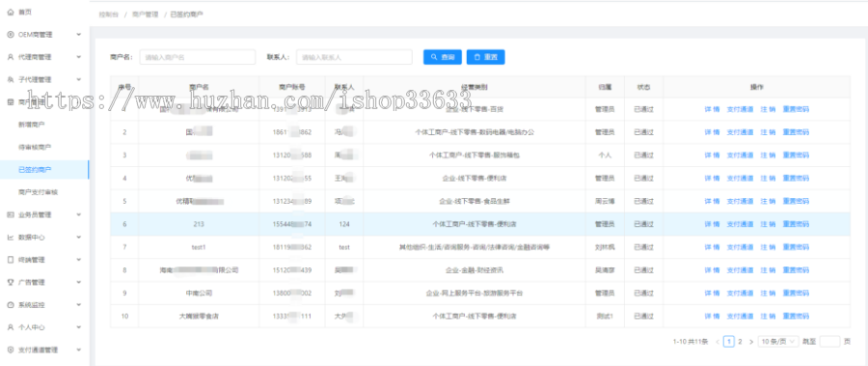Click 重置密码 for row 8
This screenshot has height=366, width=868.
point(796,270)
